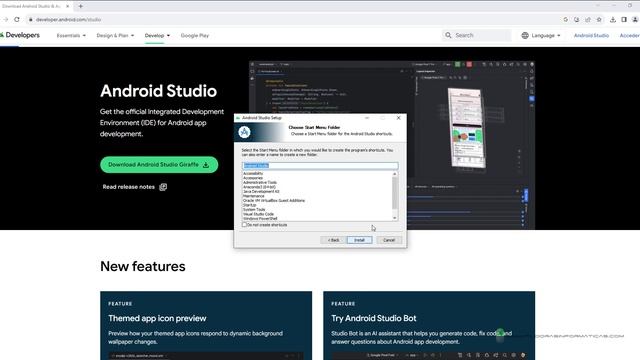Screen dimensions: 640x360
Task: Expand the Essentials menu
Action: tap(71, 36)
